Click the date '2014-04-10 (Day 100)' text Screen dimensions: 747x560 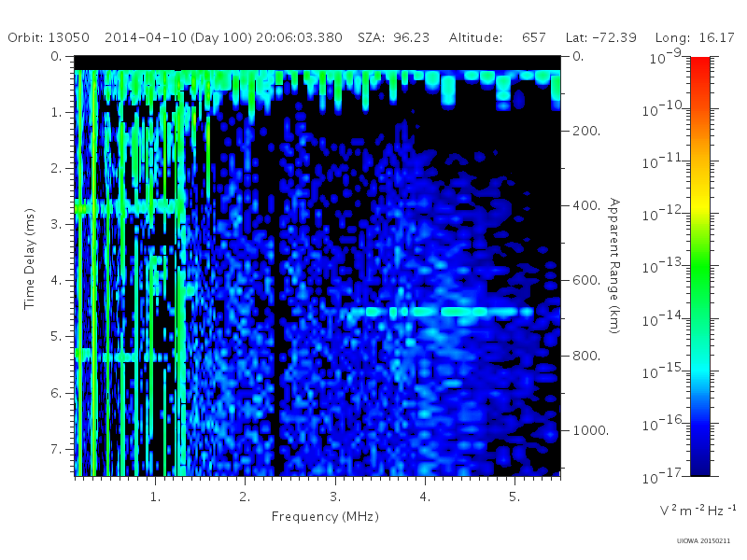click(178, 37)
